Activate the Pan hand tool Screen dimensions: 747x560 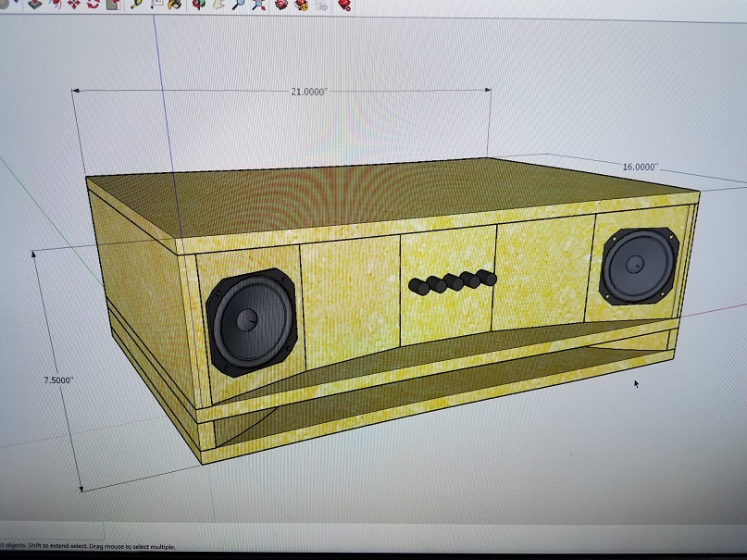tap(218, 5)
